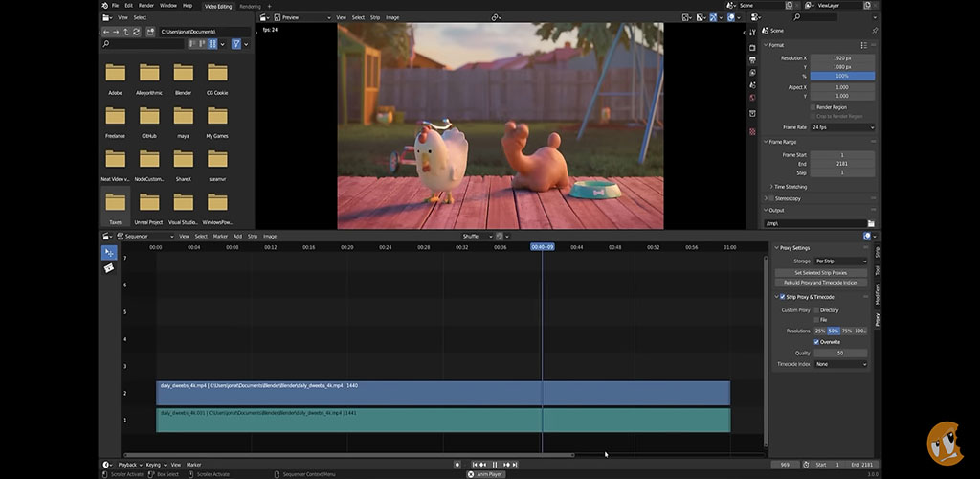
Task: Open the Sequencer view type dropdown
Action: (x=145, y=237)
